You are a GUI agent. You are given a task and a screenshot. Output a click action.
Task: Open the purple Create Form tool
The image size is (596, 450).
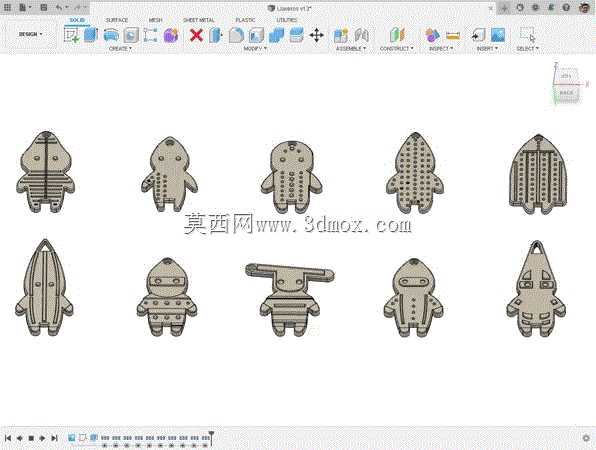coord(171,35)
